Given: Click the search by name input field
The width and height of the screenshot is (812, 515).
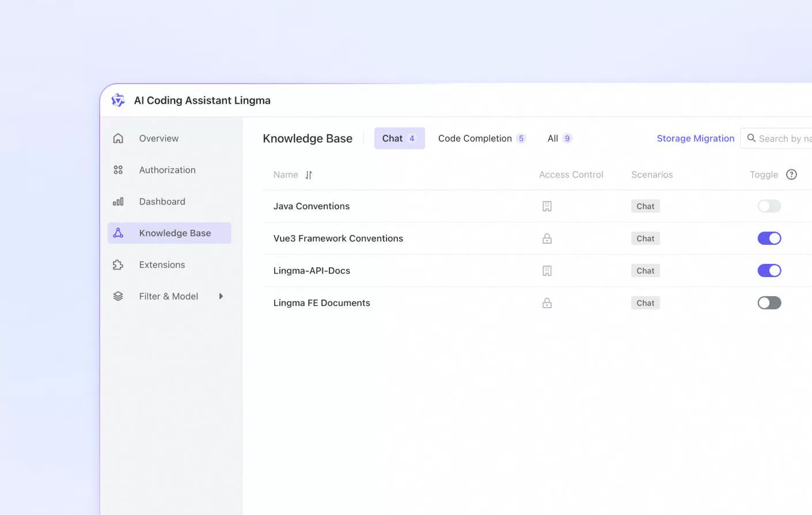Looking at the screenshot, I should (783, 138).
